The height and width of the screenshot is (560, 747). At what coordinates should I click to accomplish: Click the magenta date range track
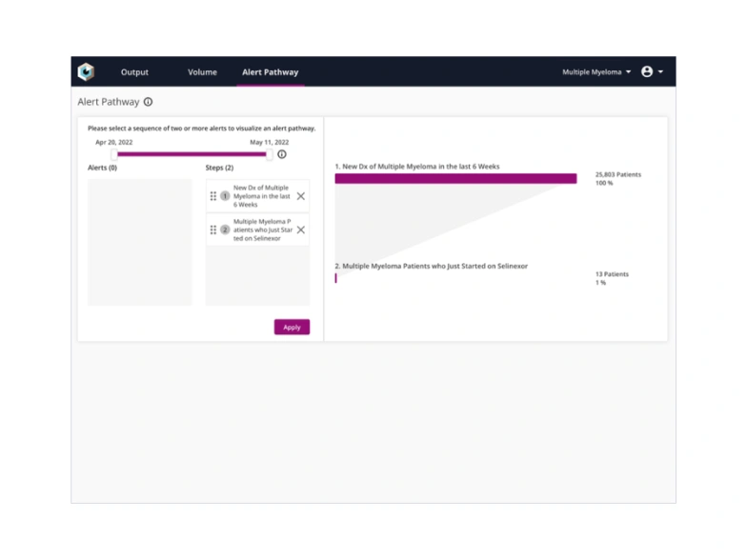(192, 154)
